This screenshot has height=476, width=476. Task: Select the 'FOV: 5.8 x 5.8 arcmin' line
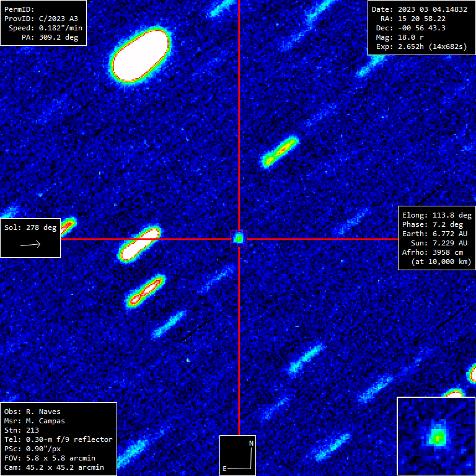pos(50,458)
